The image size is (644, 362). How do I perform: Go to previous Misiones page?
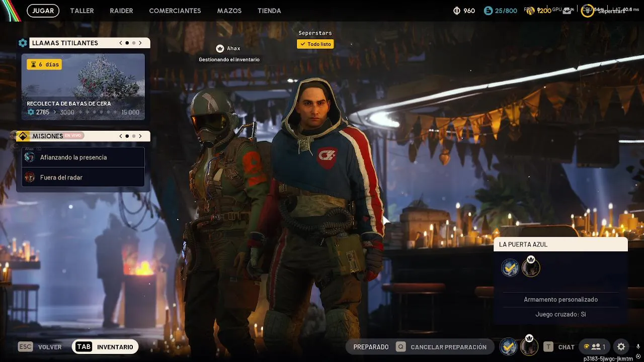[121, 136]
